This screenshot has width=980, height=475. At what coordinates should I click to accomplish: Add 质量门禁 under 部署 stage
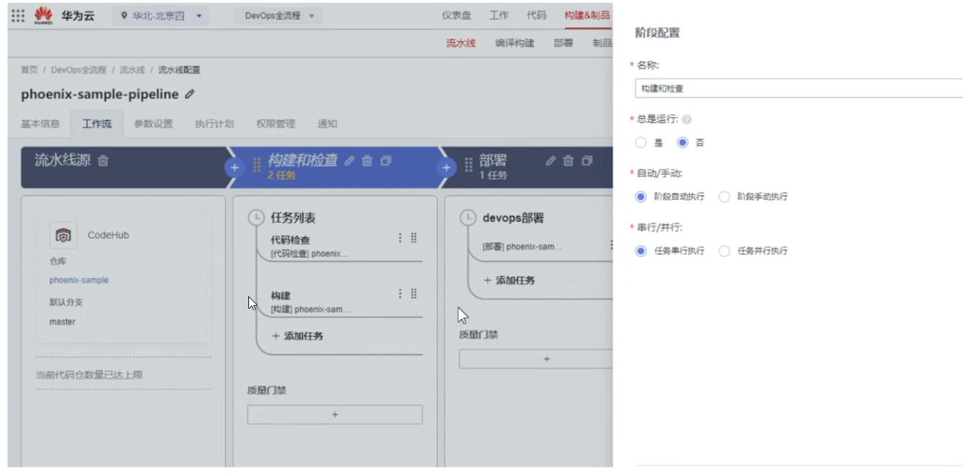pos(536,359)
